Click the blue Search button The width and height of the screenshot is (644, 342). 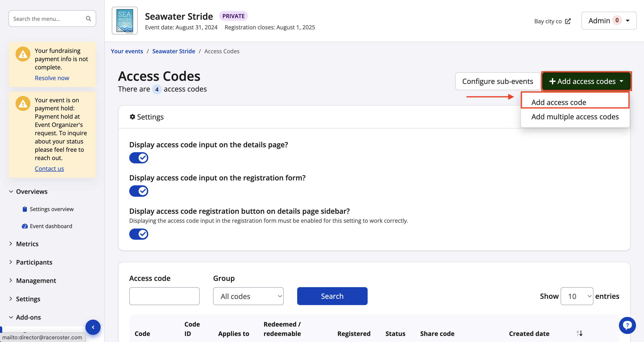(332, 296)
